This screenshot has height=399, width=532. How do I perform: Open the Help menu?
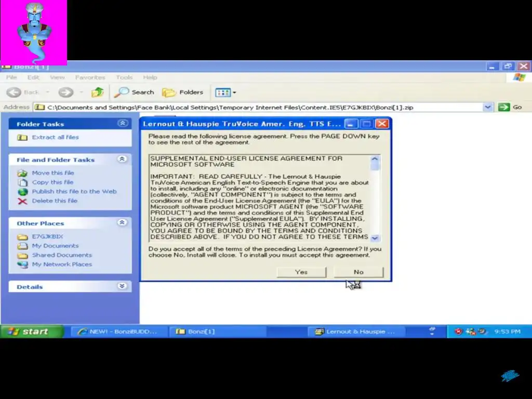pos(150,77)
